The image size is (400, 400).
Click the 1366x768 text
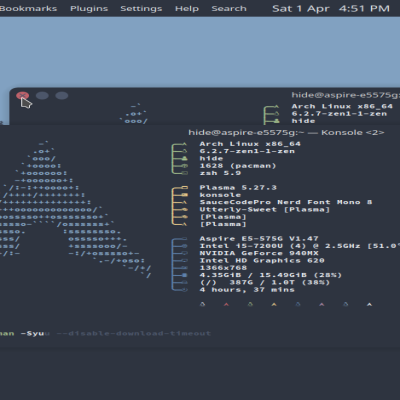[x=223, y=268]
